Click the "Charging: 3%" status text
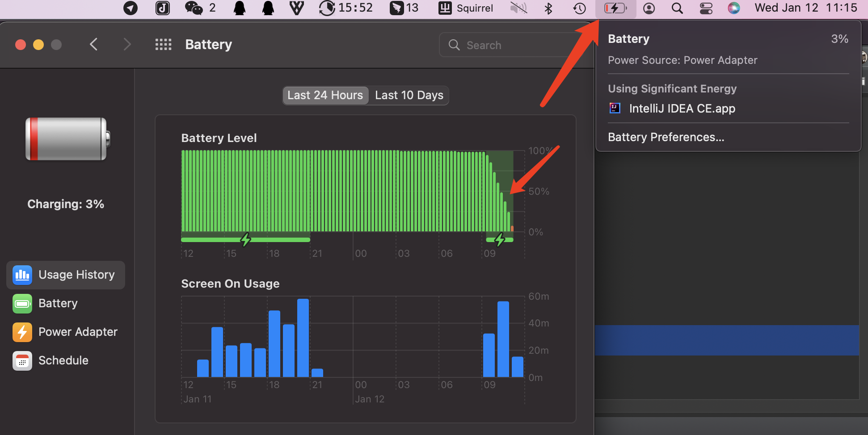Viewport: 868px width, 435px height. click(x=66, y=204)
